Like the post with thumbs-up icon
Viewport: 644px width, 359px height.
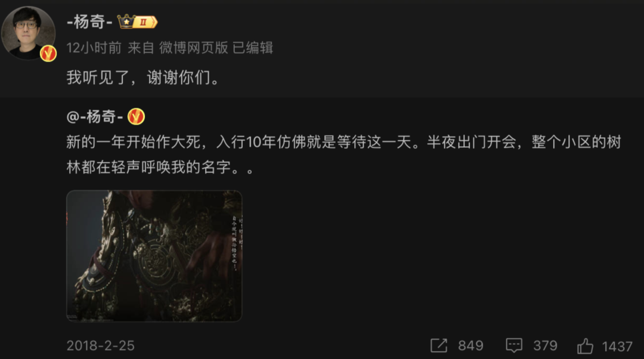pos(585,346)
